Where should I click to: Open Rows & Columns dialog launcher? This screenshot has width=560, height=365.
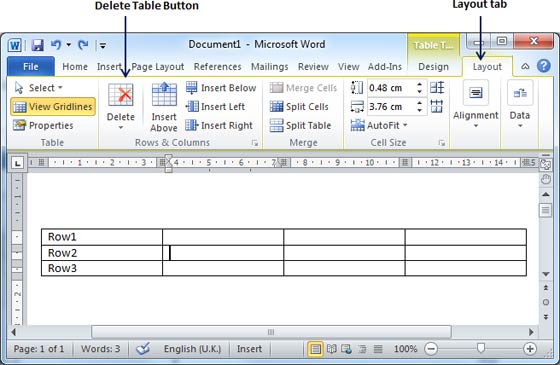coord(255,143)
